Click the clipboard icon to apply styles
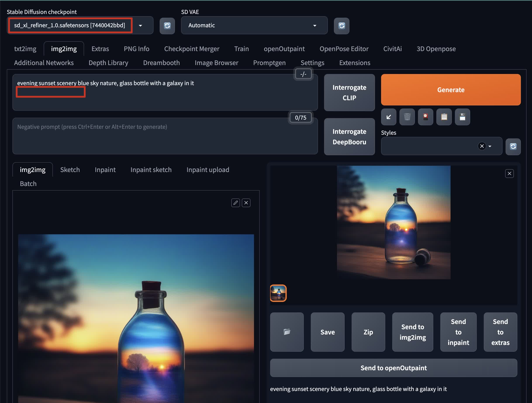 coord(444,117)
